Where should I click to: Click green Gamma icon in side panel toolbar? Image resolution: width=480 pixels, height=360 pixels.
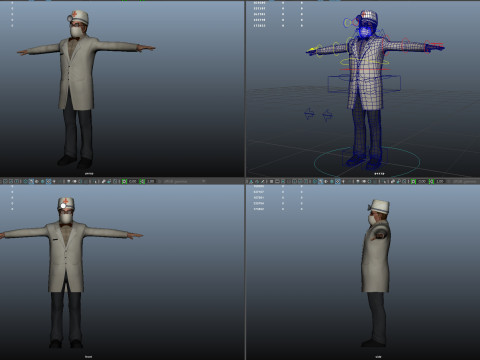(x=431, y=181)
